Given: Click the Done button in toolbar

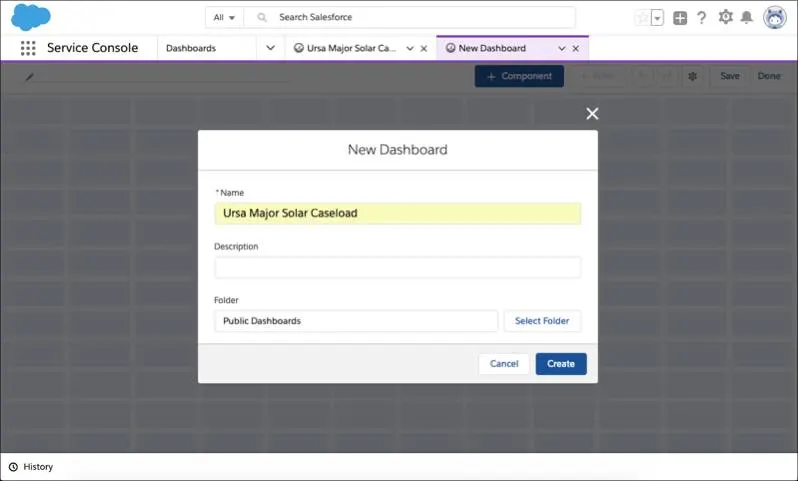Looking at the screenshot, I should (x=768, y=76).
